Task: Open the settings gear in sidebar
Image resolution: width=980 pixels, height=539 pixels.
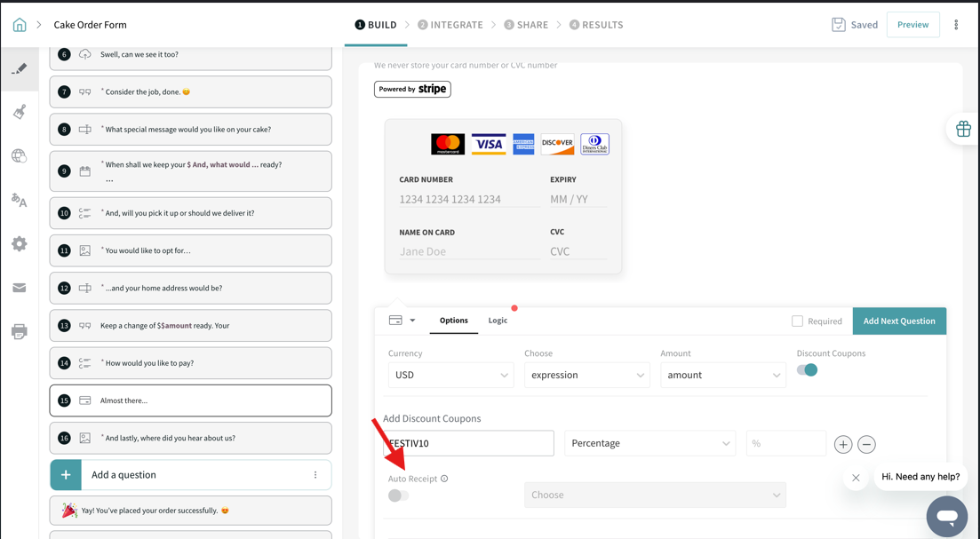Action: tap(20, 244)
